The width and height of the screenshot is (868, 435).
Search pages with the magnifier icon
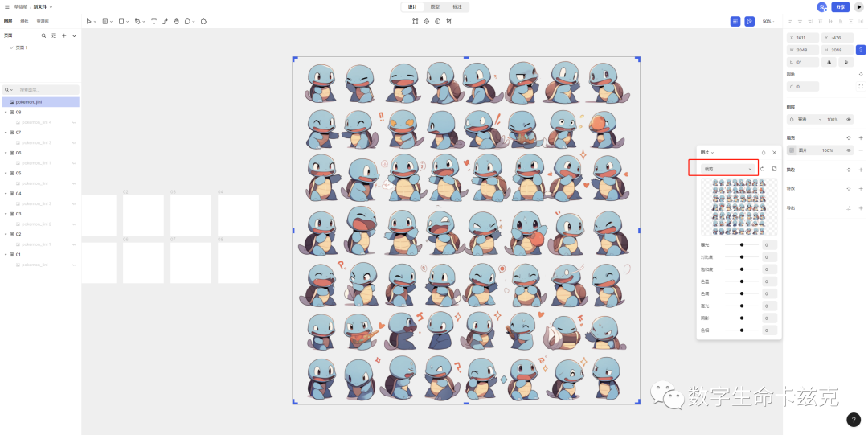[x=43, y=35]
